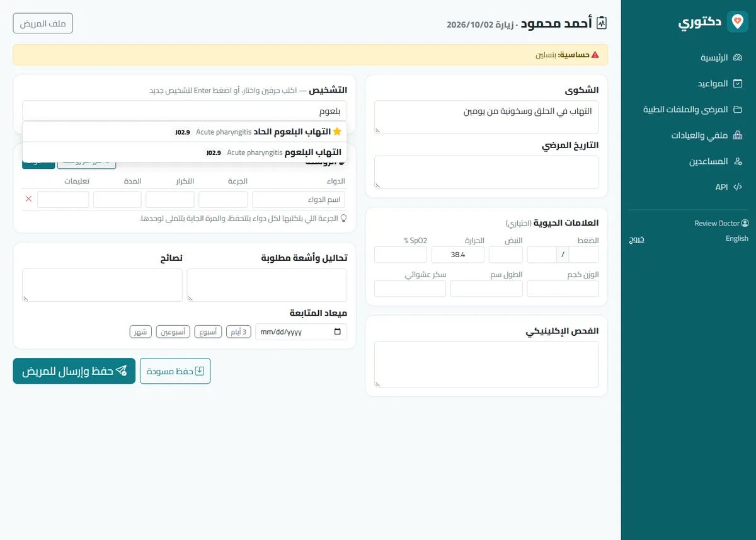Click the التاريخ المرضي text area
756x540 pixels.
[486, 172]
